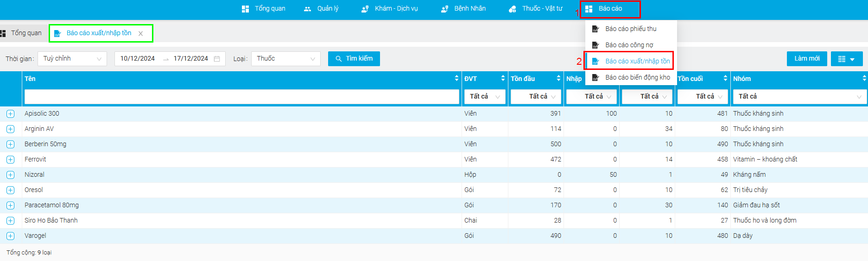Open the Khám - Dịch vụ menu
Screen dimensions: 868x261
tap(390, 9)
